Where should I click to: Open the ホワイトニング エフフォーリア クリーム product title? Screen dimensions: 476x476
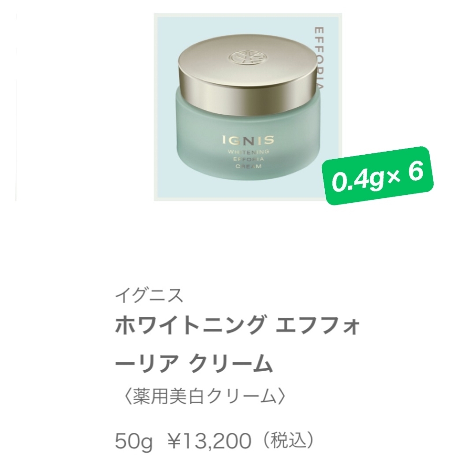[x=238, y=344]
